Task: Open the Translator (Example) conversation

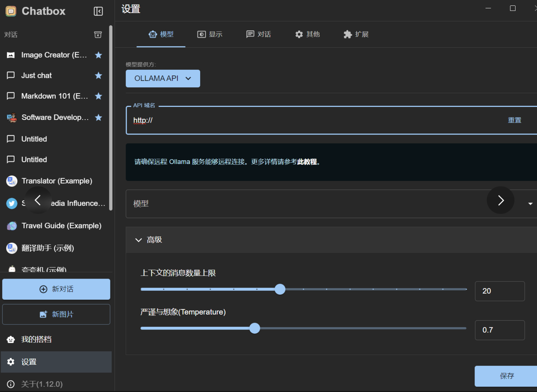Action: point(55,181)
